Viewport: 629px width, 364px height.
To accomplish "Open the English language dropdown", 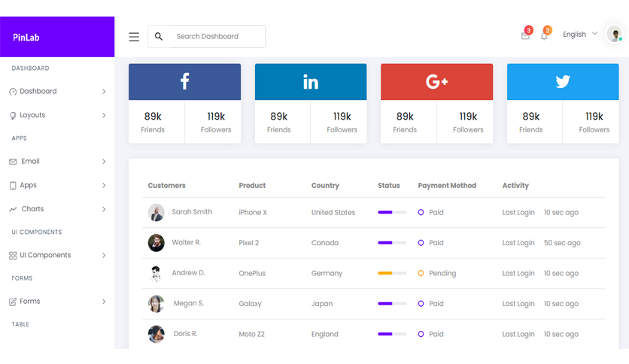I will 580,35.
